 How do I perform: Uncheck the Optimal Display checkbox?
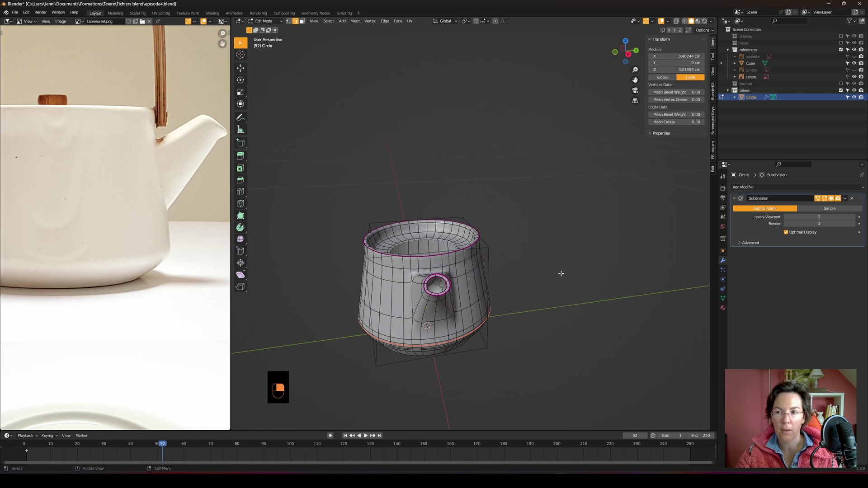(786, 232)
